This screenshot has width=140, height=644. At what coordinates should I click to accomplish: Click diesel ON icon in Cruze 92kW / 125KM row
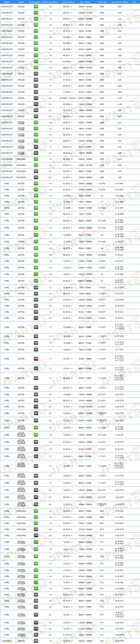pos(36,98)
